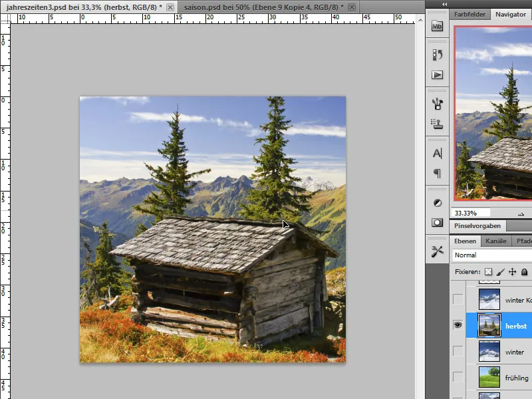Screen dimensions: 532x399
Task: Click the Navigator zoom-out mountain icon
Action: click(521, 213)
